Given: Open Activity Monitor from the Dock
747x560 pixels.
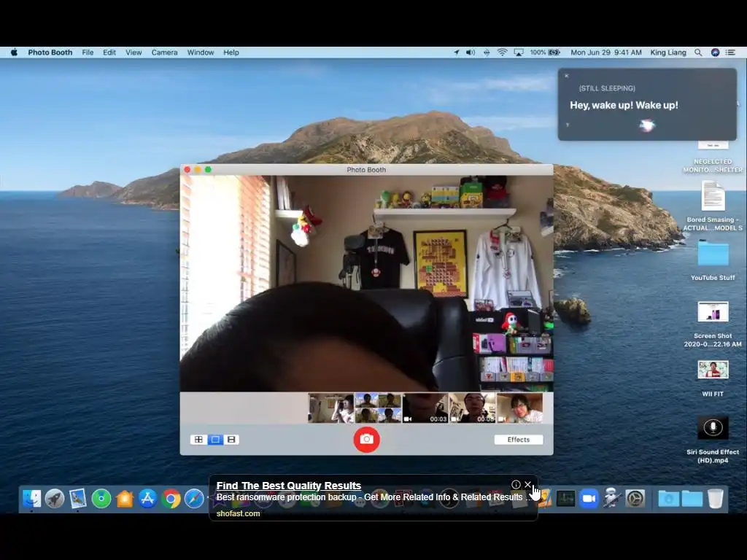Looking at the screenshot, I should pyautogui.click(x=566, y=499).
